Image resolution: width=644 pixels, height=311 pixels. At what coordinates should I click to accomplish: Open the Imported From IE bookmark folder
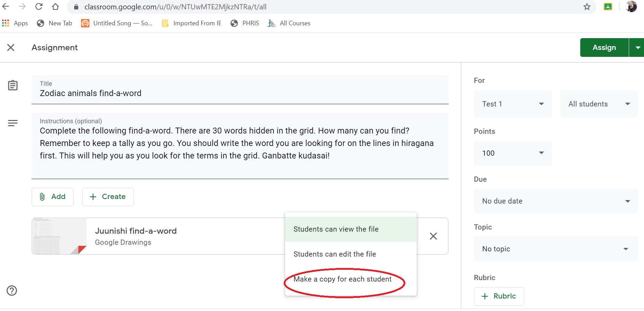(x=192, y=23)
